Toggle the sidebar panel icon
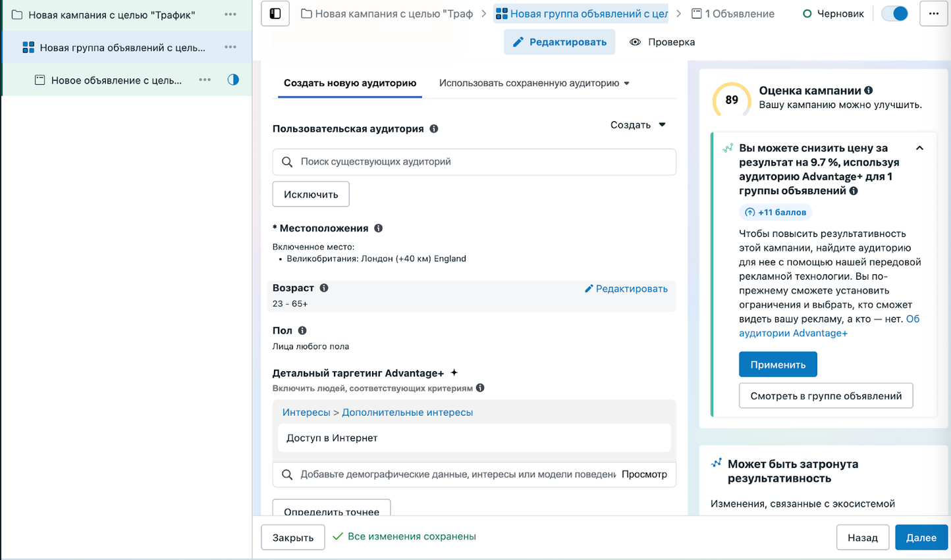Viewport: 951px width, 560px height. tap(275, 14)
